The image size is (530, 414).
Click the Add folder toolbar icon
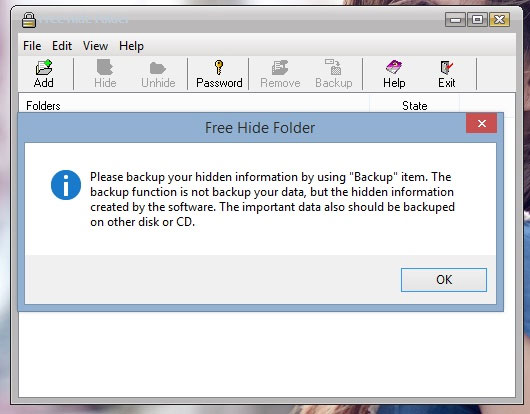tap(44, 67)
